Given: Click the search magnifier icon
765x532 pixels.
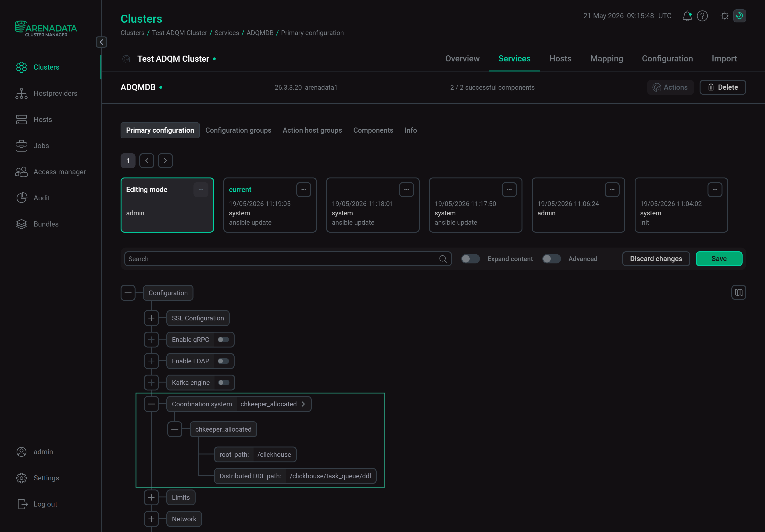Looking at the screenshot, I should click(x=443, y=259).
